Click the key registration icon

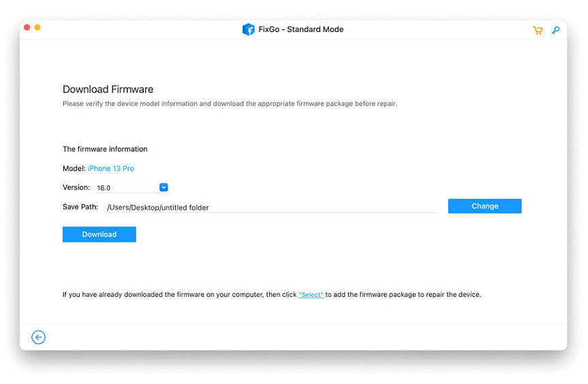555,30
